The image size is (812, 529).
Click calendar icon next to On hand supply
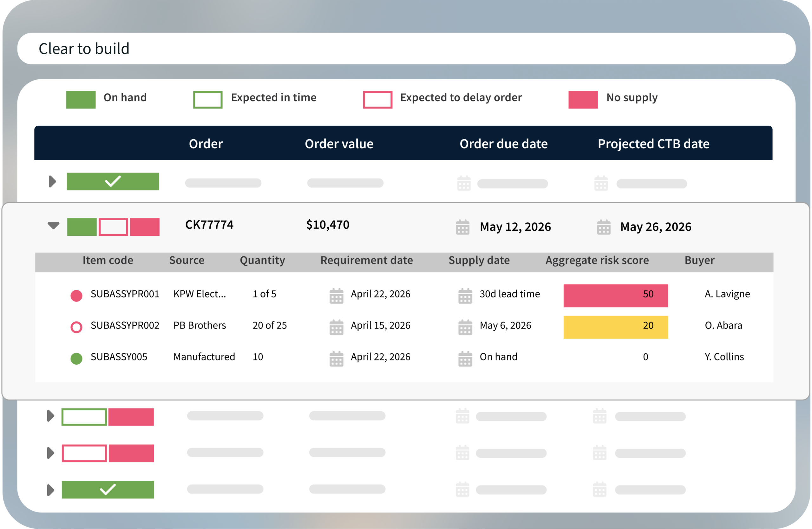tap(465, 359)
